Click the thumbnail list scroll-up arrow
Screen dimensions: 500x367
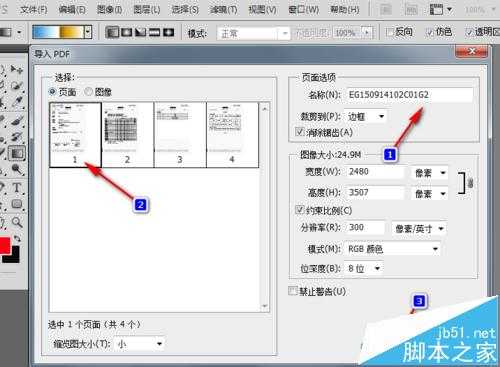tap(265, 109)
